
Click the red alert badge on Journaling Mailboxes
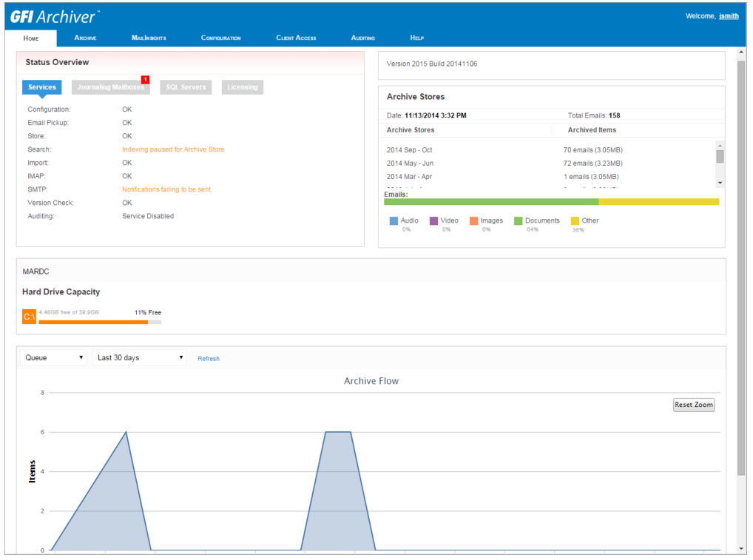coord(146,78)
